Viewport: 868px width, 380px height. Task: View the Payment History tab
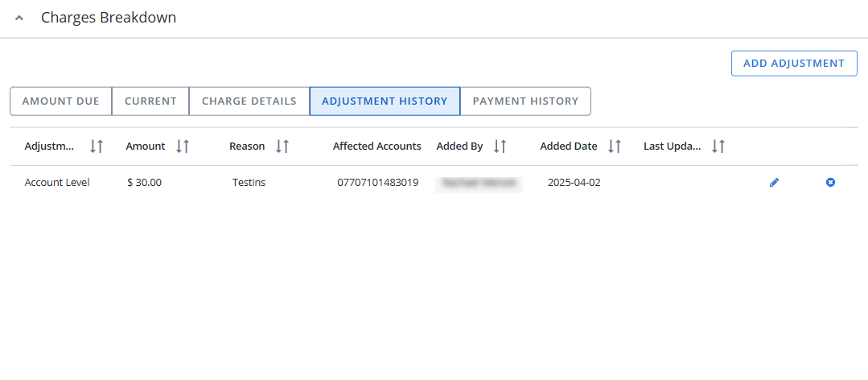(x=525, y=101)
